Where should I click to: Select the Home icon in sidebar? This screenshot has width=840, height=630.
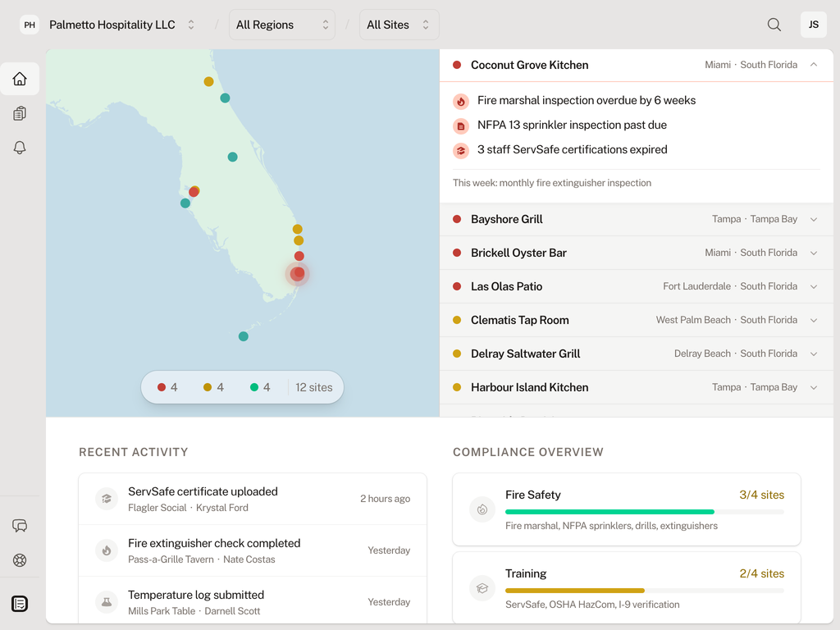(20, 79)
